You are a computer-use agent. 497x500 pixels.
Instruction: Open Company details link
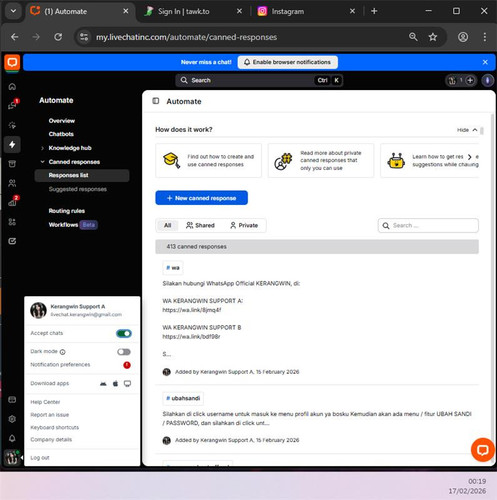51,440
